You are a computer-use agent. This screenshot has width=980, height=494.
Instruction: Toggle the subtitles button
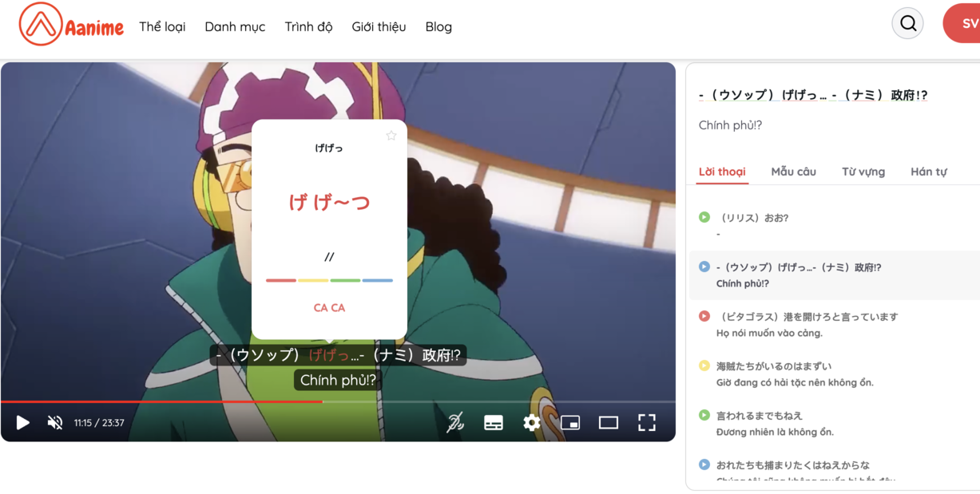pyautogui.click(x=494, y=423)
